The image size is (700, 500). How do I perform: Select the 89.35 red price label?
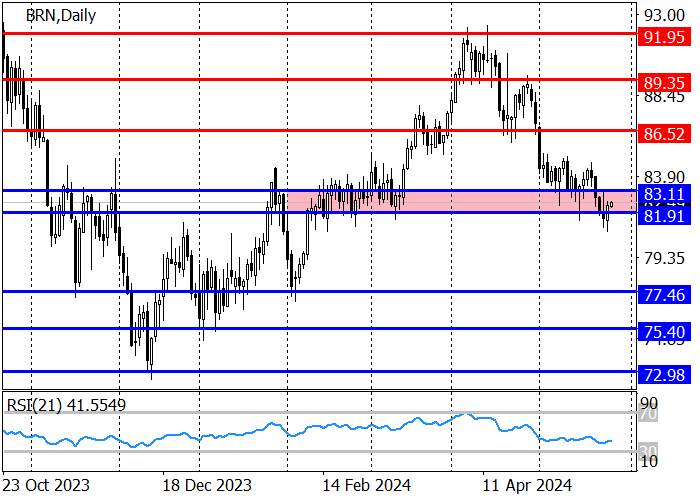tap(664, 83)
